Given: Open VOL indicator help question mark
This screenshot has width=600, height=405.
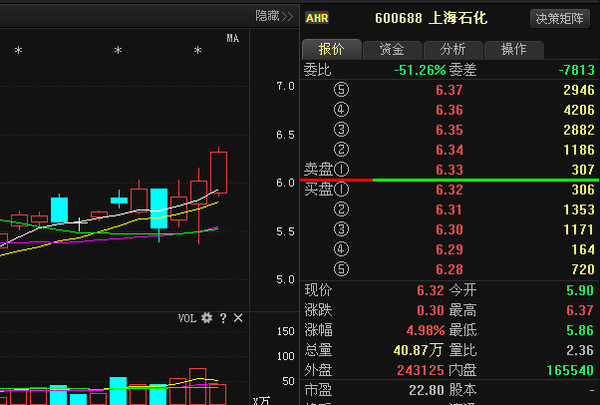Looking at the screenshot, I should 223,318.
